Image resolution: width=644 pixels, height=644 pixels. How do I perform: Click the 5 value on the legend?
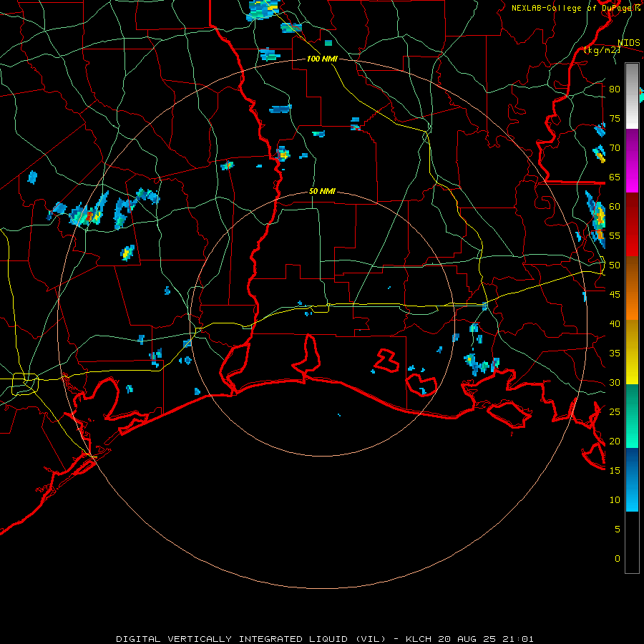pyautogui.click(x=618, y=530)
